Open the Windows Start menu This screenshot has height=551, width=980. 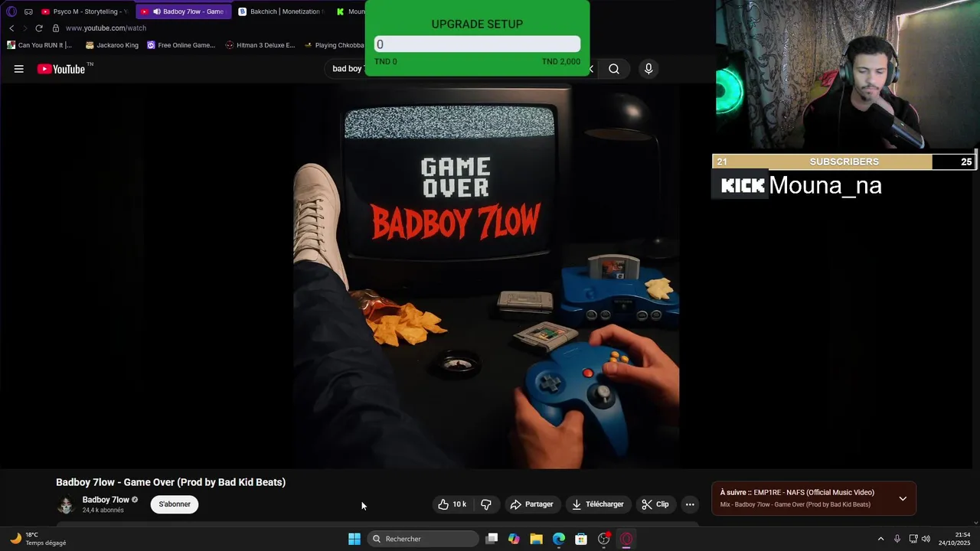tap(354, 539)
